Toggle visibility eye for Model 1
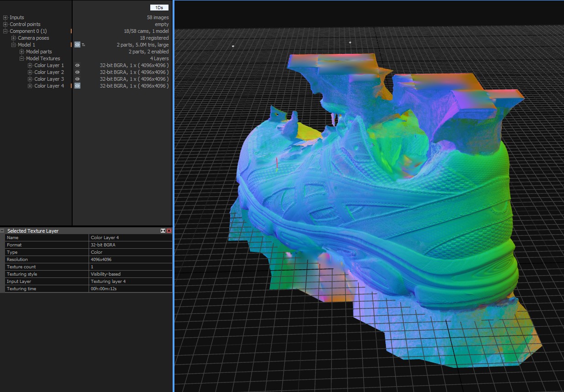The height and width of the screenshot is (392, 564). tap(78, 45)
